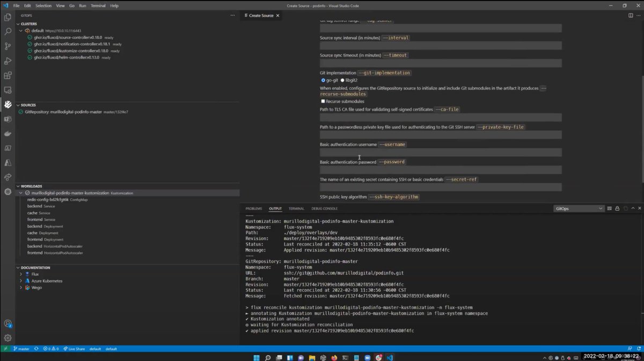Open the Help menu
Image resolution: width=644 pixels, height=361 pixels.
(114, 5)
